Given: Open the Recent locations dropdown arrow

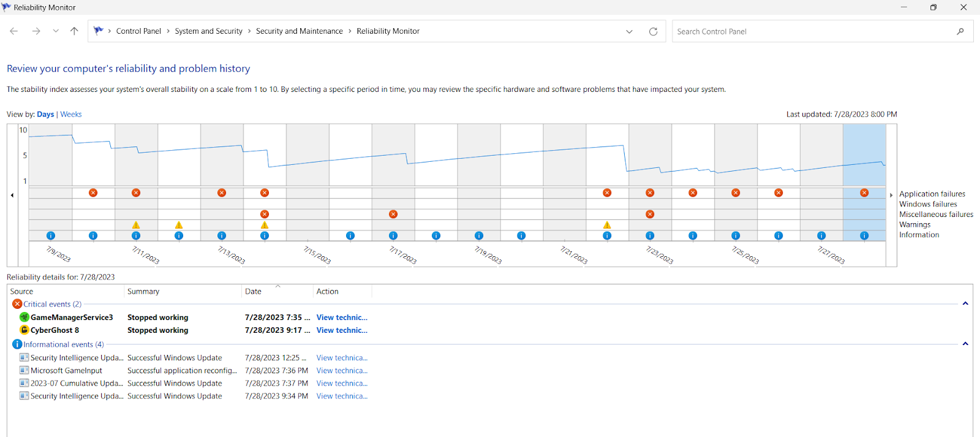Looking at the screenshot, I should pos(56,31).
